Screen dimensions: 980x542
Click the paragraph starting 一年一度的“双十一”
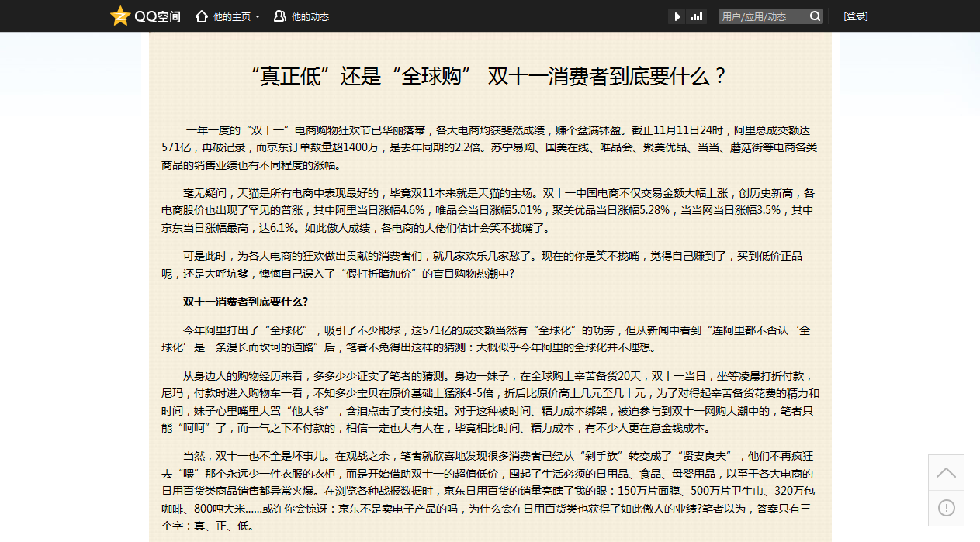[490, 147]
